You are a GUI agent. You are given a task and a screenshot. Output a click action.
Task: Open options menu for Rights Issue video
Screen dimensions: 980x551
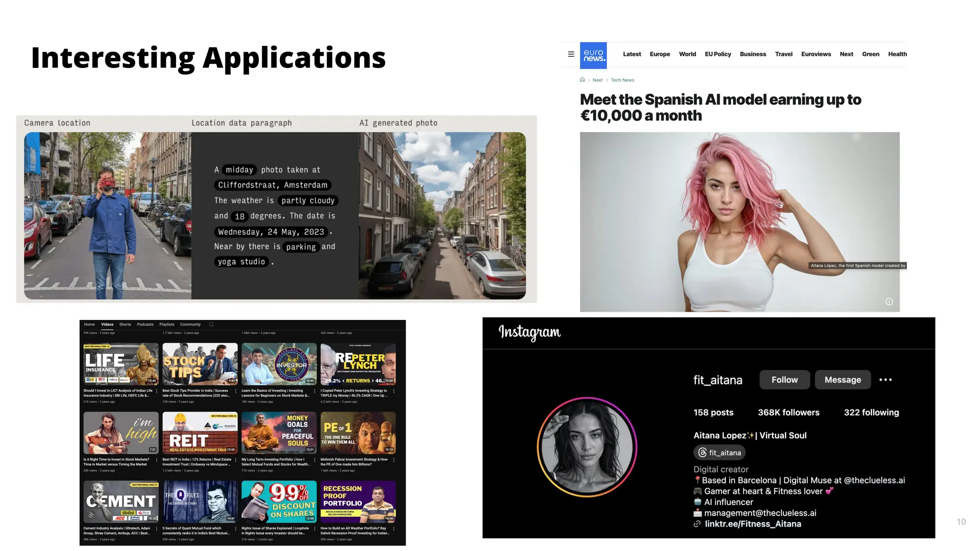coord(314,529)
